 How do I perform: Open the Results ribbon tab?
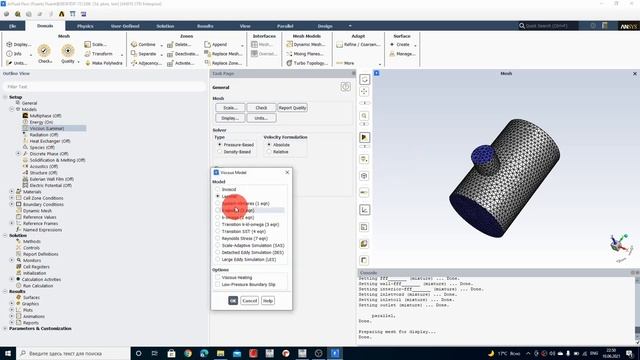click(205, 26)
